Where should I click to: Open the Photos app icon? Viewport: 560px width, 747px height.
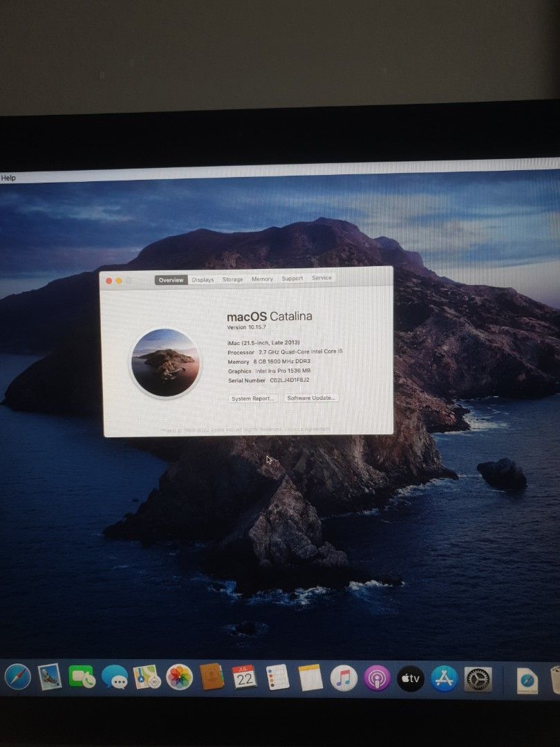click(x=179, y=677)
